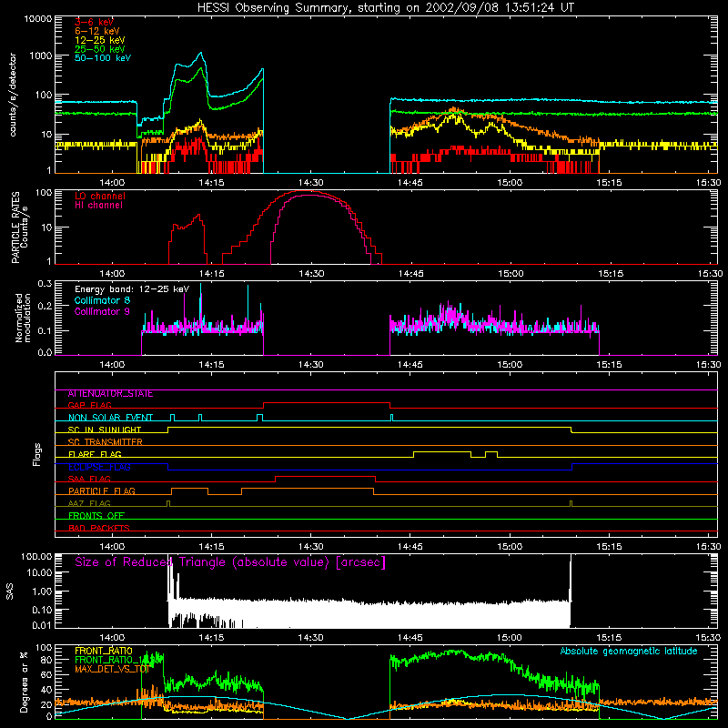Select the 25-50 keV legend label
The height and width of the screenshot is (728, 728).
[x=100, y=49]
